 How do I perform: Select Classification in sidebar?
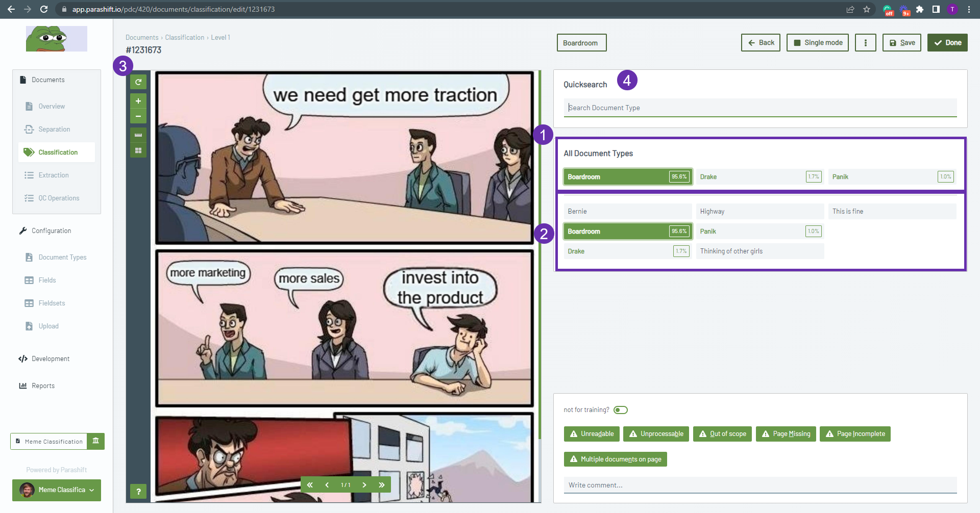(57, 152)
